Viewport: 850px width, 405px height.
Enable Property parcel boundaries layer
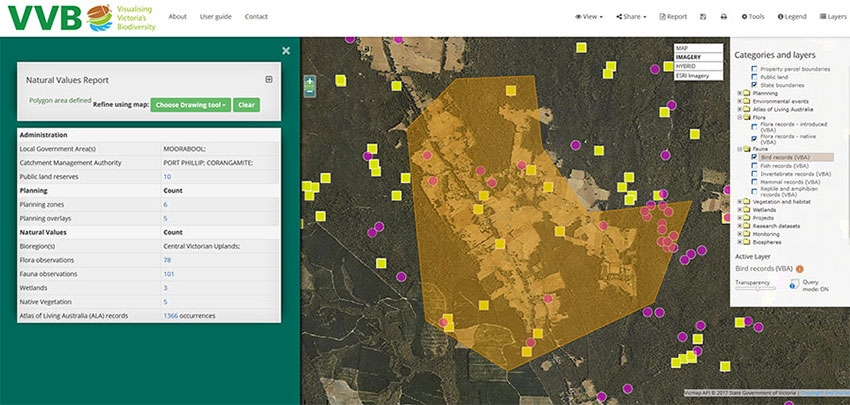754,69
